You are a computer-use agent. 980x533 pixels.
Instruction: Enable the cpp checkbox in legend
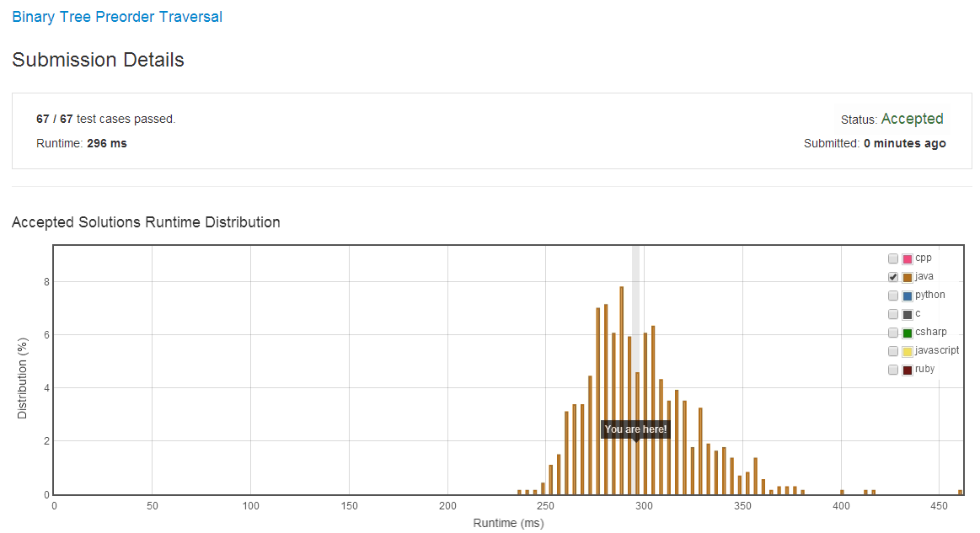893,259
